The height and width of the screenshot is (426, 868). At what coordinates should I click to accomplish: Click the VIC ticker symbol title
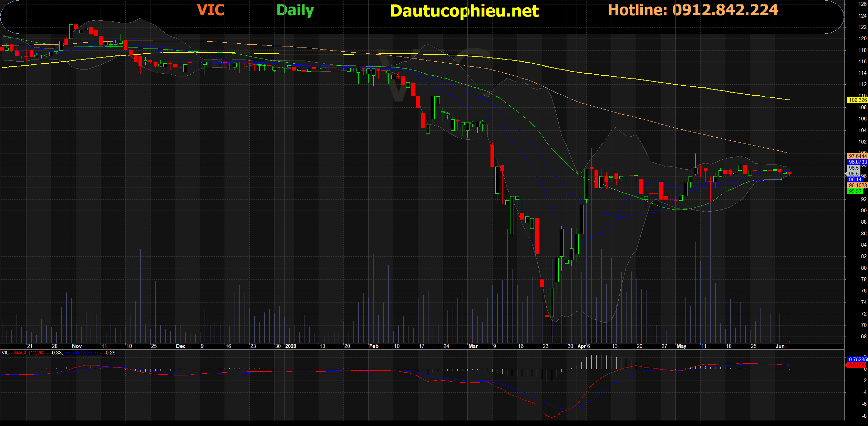pos(210,10)
